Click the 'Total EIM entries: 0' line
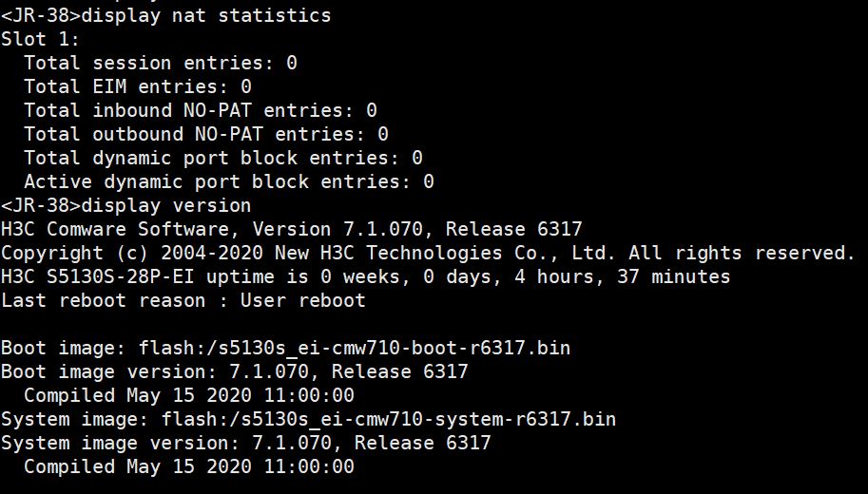868x494 pixels. coord(137,86)
